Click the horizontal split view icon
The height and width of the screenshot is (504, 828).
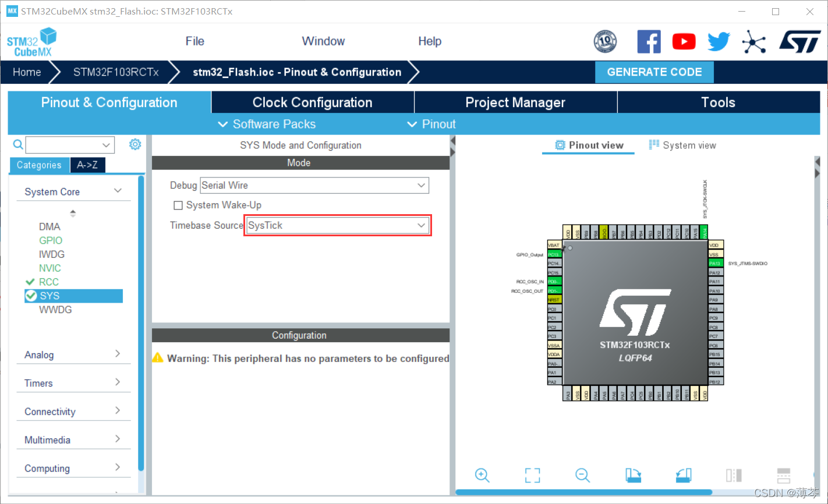coord(784,475)
